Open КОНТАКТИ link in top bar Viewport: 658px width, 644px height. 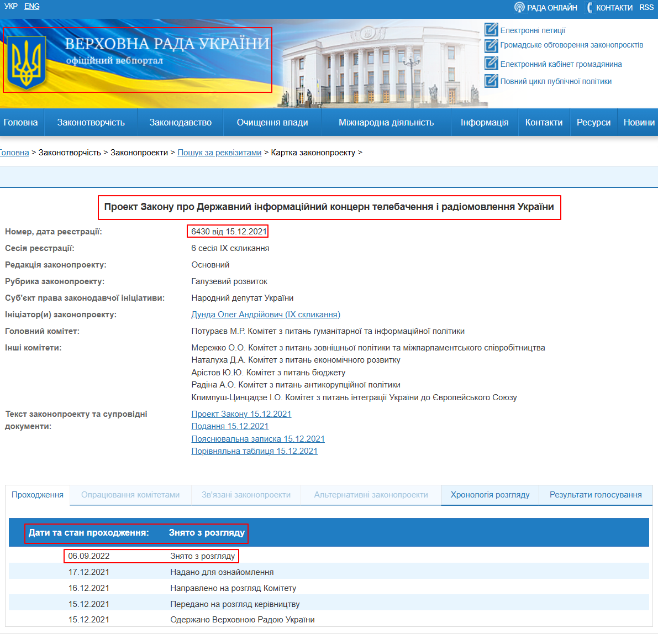tap(614, 8)
